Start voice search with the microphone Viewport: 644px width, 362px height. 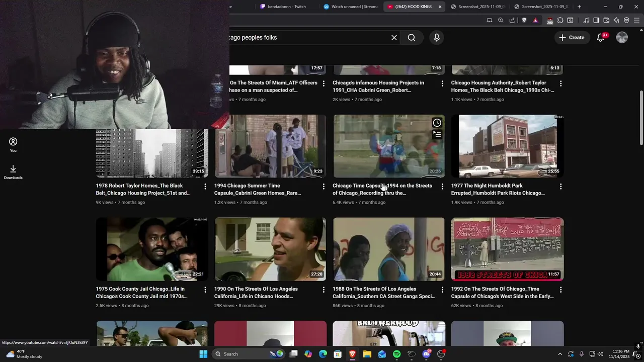[x=437, y=38]
